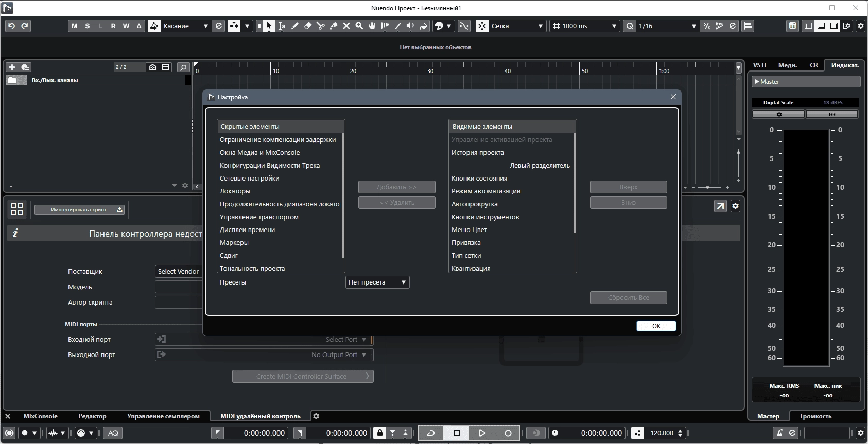
Task: Open the VSTi right zone tab
Action: (759, 65)
